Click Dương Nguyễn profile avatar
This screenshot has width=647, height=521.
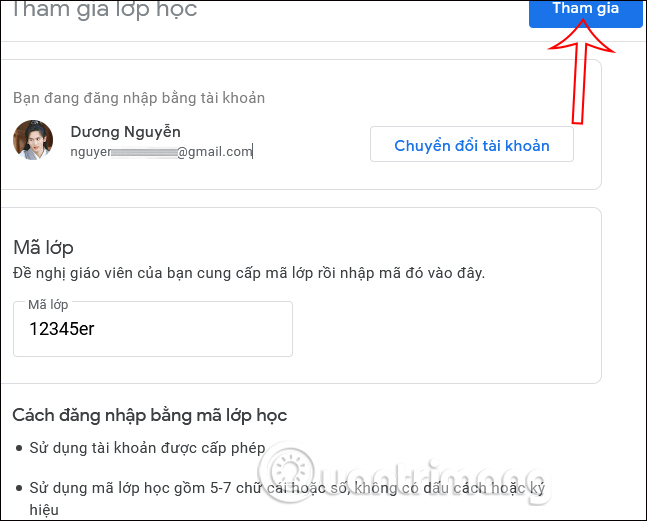tap(33, 140)
